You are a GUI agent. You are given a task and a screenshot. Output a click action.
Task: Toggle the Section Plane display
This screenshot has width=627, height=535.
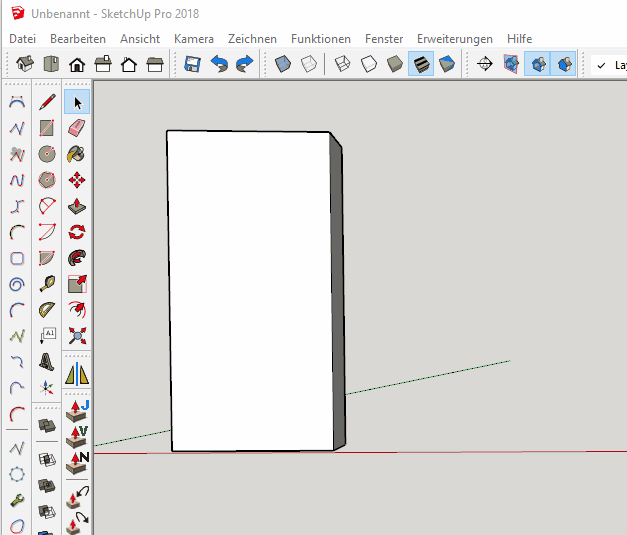click(511, 65)
